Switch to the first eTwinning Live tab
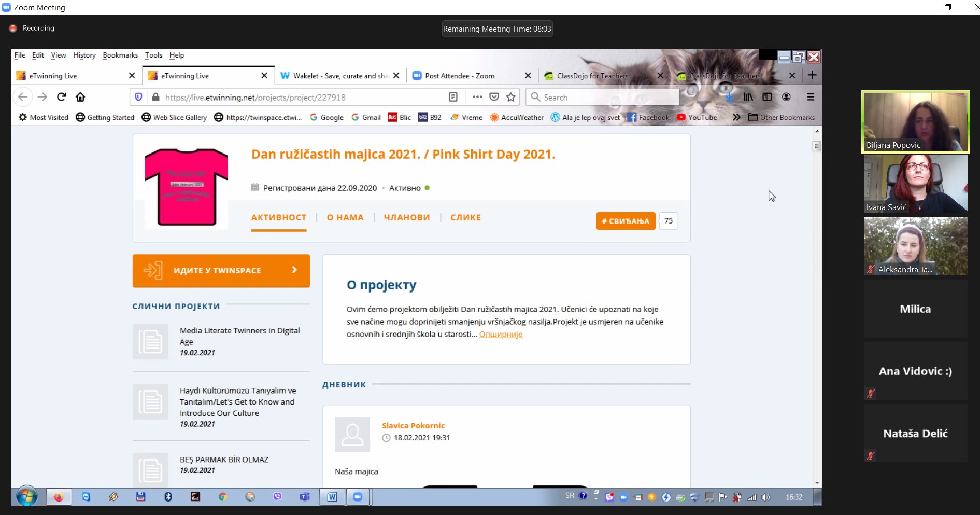Viewport: 980px width, 515px height. [76, 76]
